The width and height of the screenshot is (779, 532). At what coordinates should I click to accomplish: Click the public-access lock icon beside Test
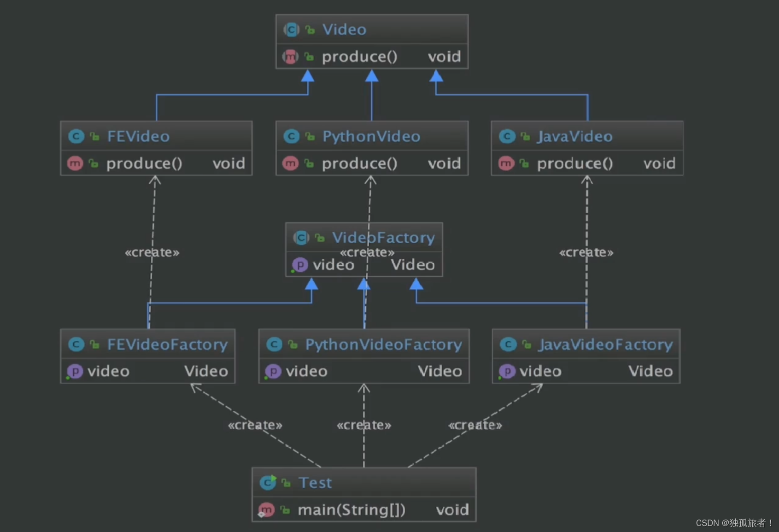pos(286,483)
